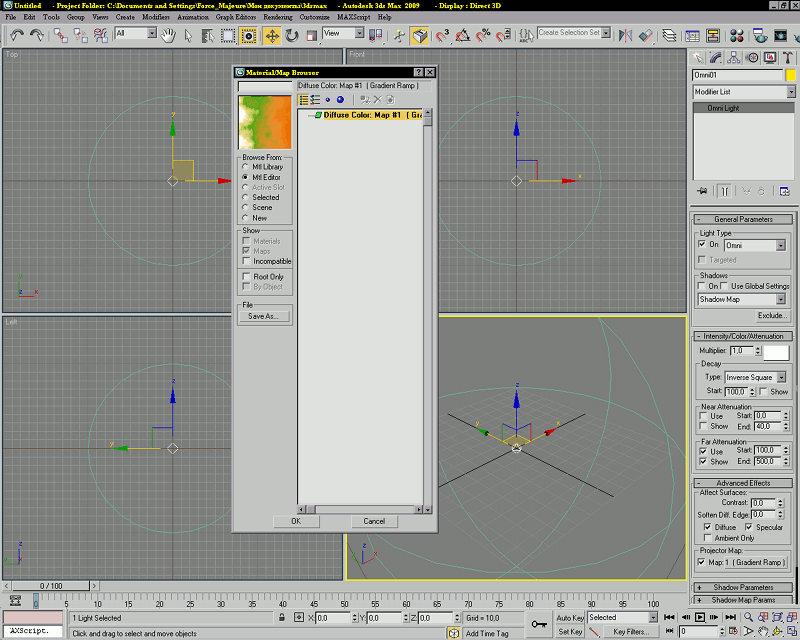The image size is (800, 640).
Task: Click Cancel in Material/Map Browser
Action: coord(374,521)
